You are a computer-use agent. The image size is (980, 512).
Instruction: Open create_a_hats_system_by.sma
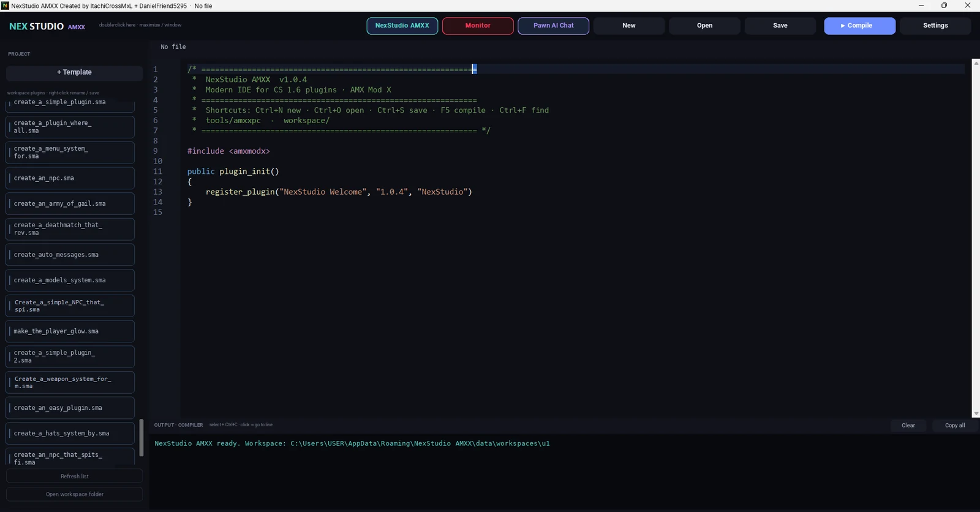coord(70,433)
